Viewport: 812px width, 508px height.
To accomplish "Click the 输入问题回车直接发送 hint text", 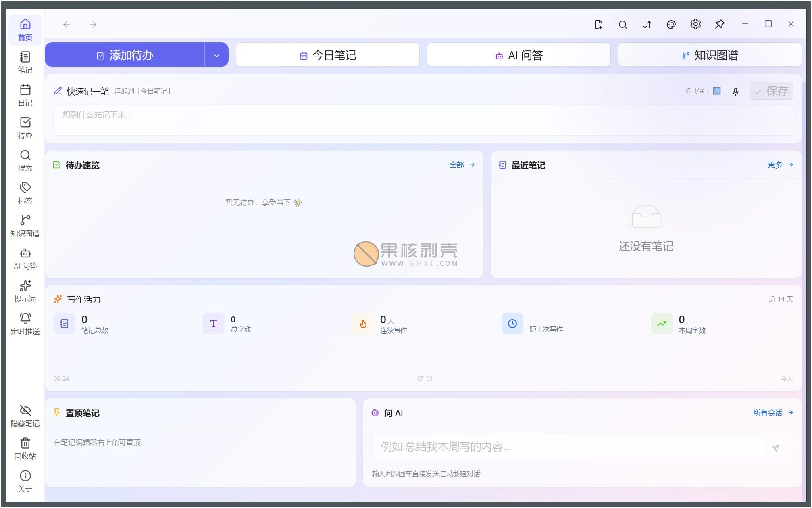I will point(426,474).
